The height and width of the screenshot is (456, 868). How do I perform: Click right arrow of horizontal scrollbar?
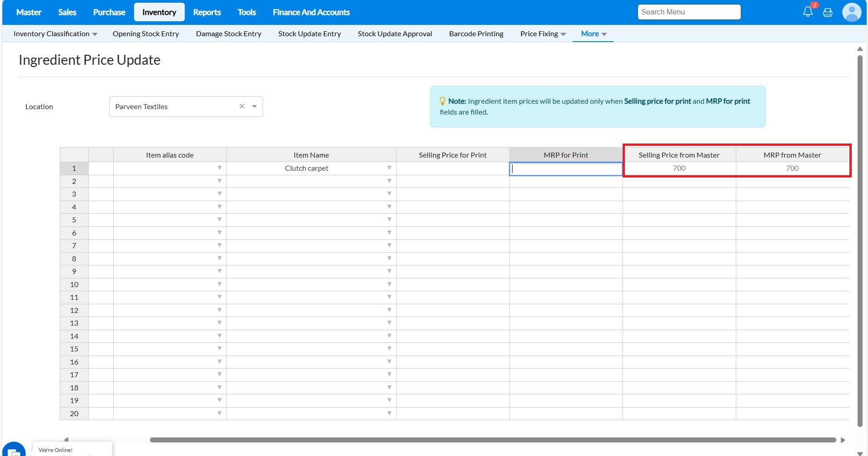[843, 440]
